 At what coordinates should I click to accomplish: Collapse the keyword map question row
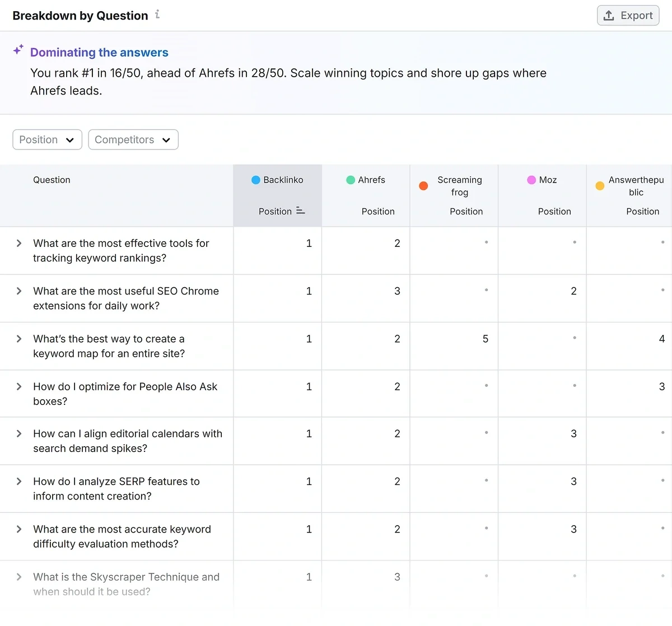click(18, 338)
